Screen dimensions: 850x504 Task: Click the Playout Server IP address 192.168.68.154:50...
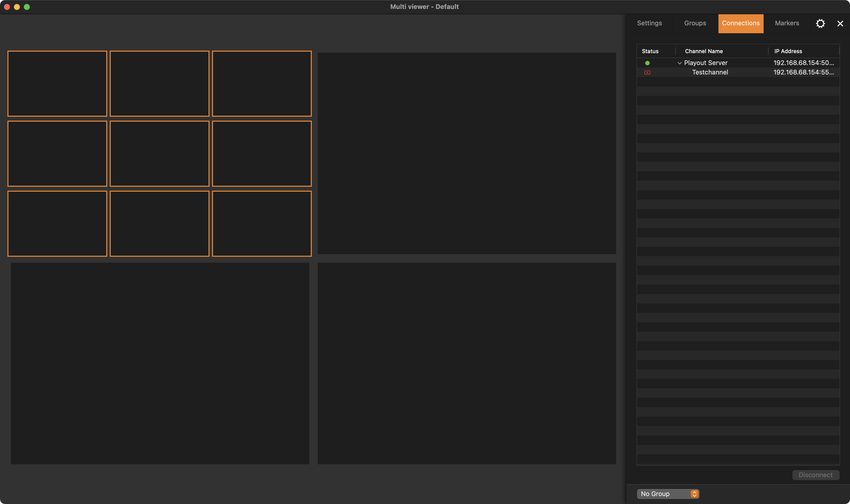803,63
